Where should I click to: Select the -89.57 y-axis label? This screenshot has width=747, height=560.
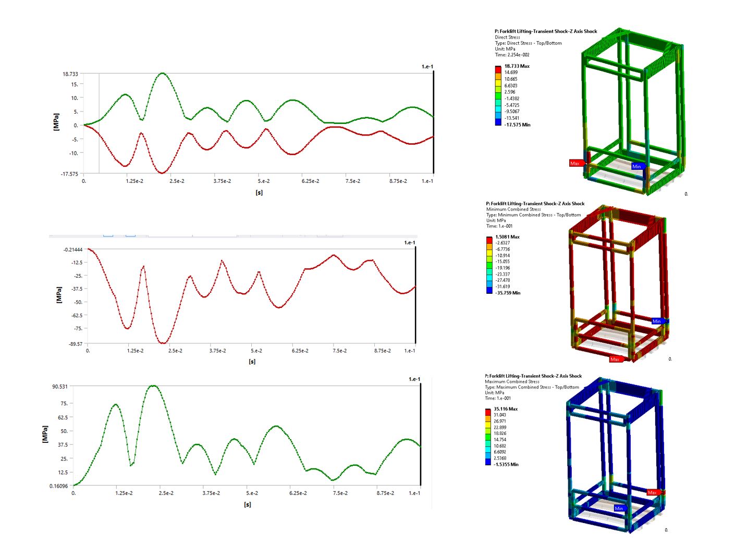pyautogui.click(x=75, y=344)
